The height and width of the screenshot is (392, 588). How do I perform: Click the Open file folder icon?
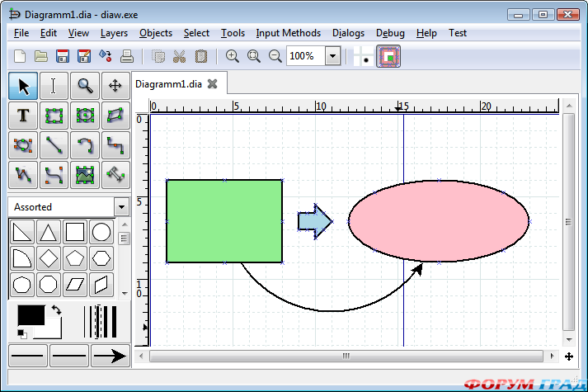[x=41, y=56]
